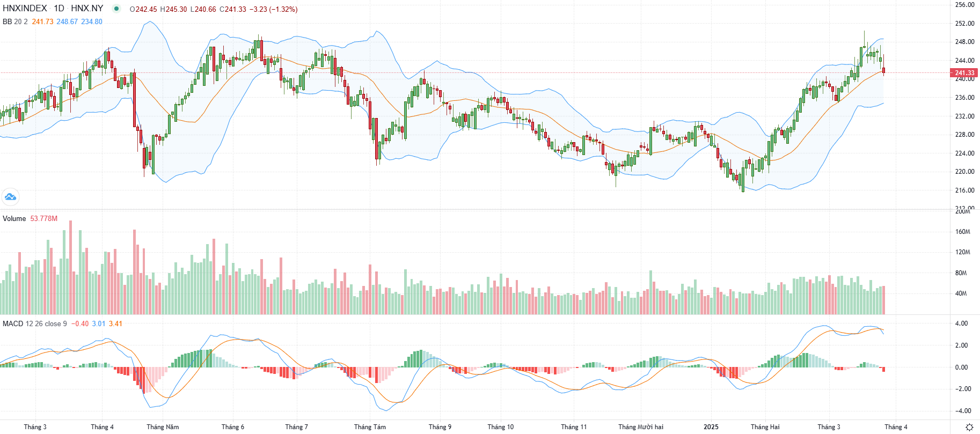Click the 2025 year marker on time axis
The width and height of the screenshot is (980, 434).
coord(711,427)
